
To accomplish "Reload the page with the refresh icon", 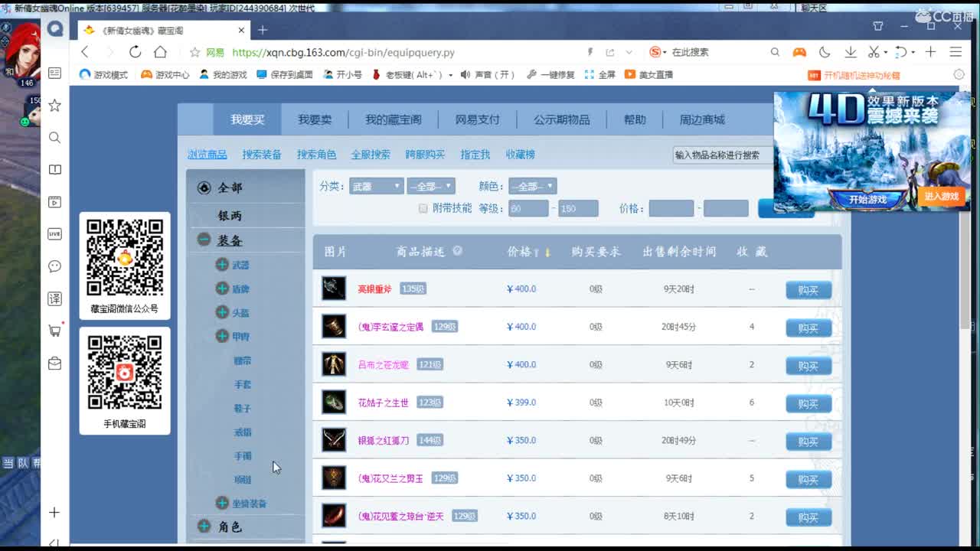I will [x=135, y=52].
